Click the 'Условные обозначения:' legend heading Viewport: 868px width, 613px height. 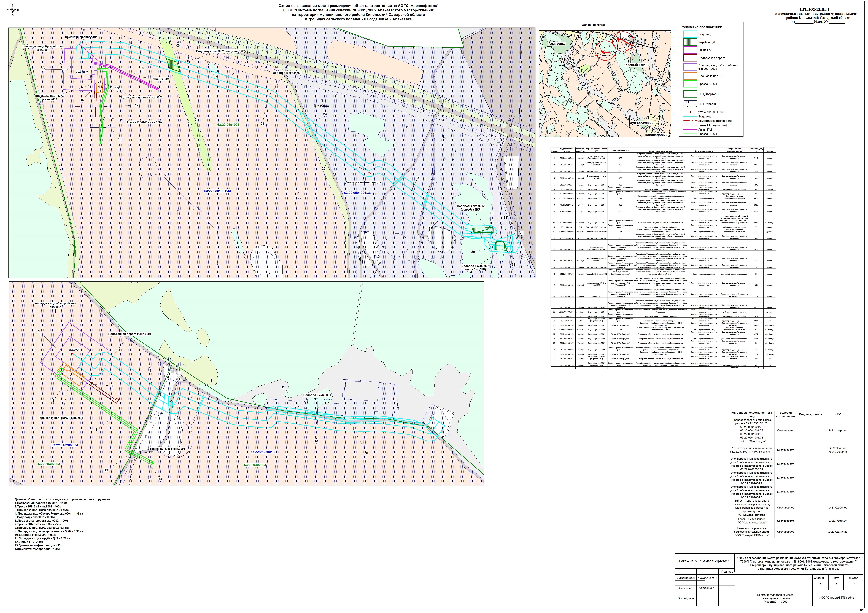[702, 27]
